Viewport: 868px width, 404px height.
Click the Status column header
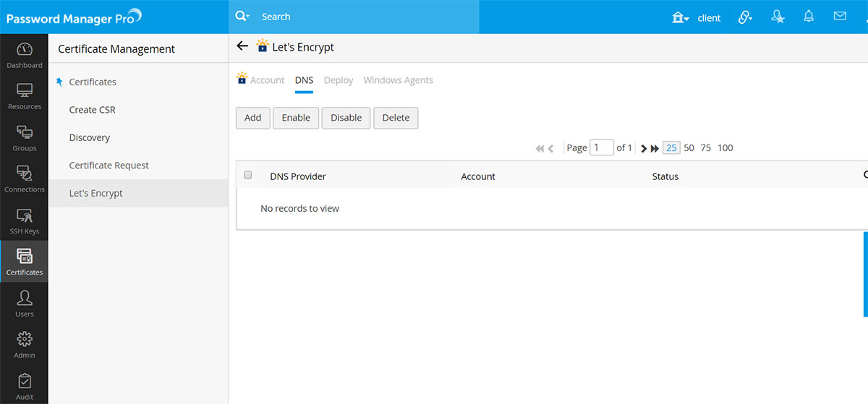[665, 176]
